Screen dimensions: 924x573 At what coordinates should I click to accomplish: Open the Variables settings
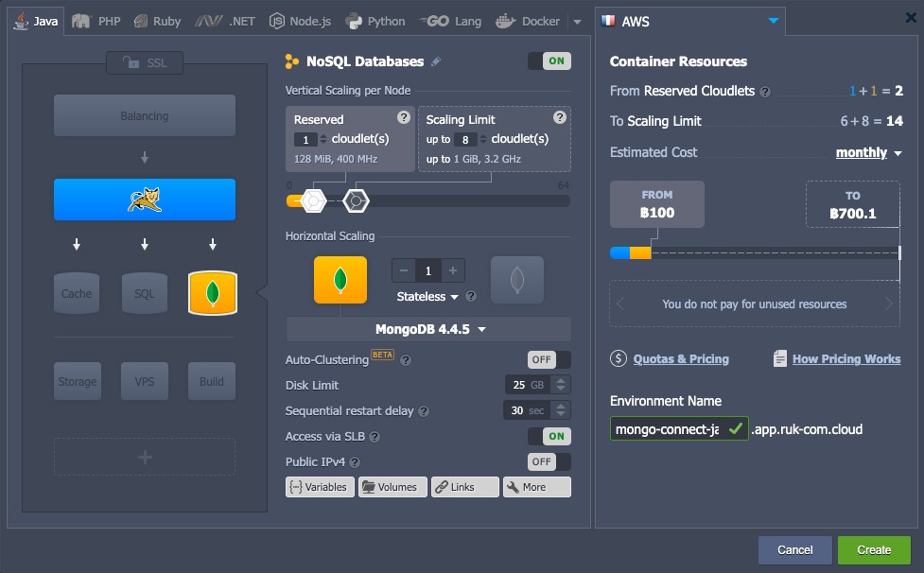[320, 487]
